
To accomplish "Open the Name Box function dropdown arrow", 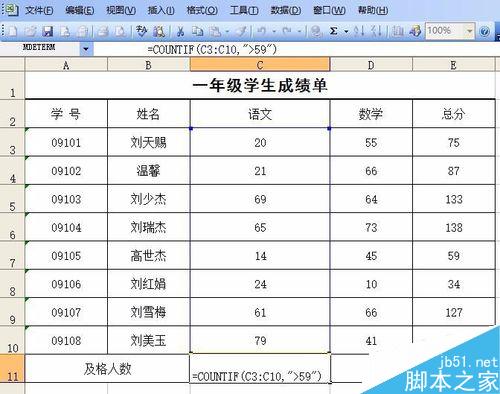I will click(x=86, y=49).
